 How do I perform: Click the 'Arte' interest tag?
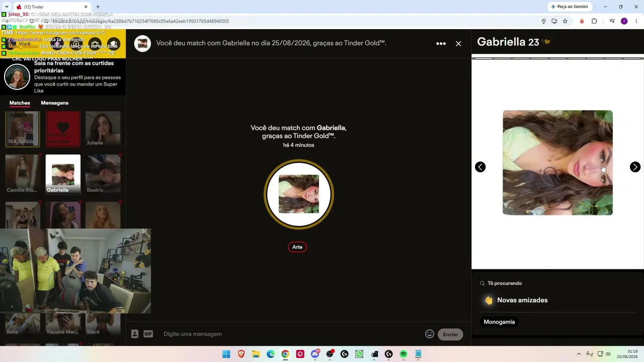point(297,247)
